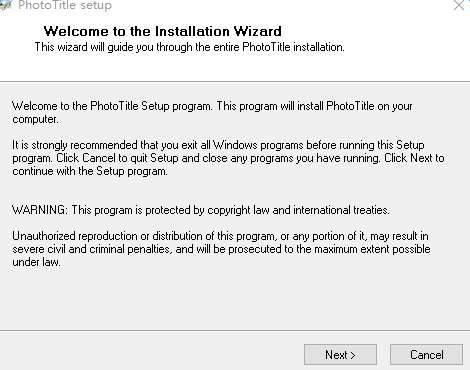Click the 'severe civil and criminal penalties' line
The height and width of the screenshot is (370, 470).
point(221,249)
